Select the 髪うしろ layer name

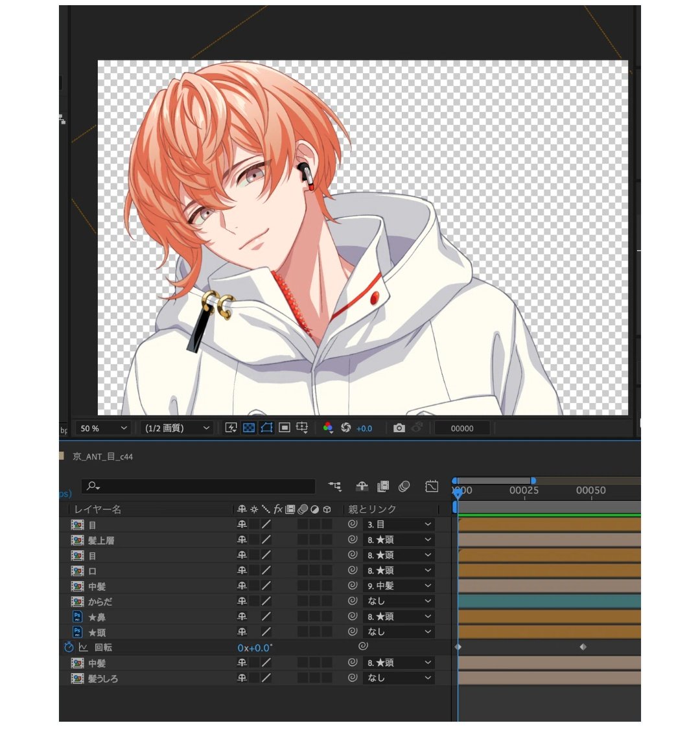(103, 678)
